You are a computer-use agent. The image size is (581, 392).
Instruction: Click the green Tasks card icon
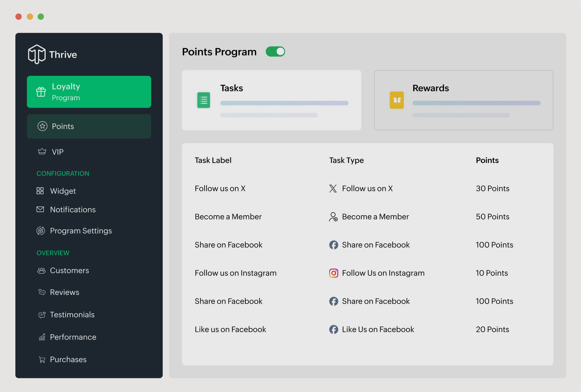pos(203,100)
